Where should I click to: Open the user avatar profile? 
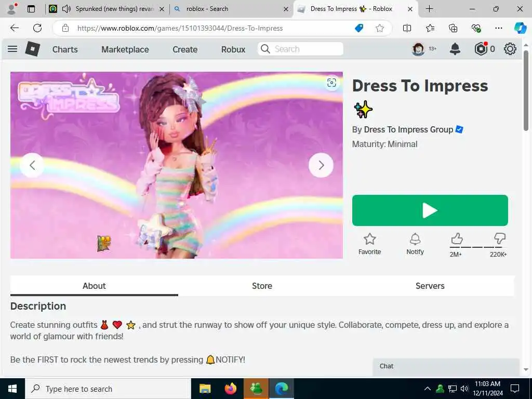(418, 49)
